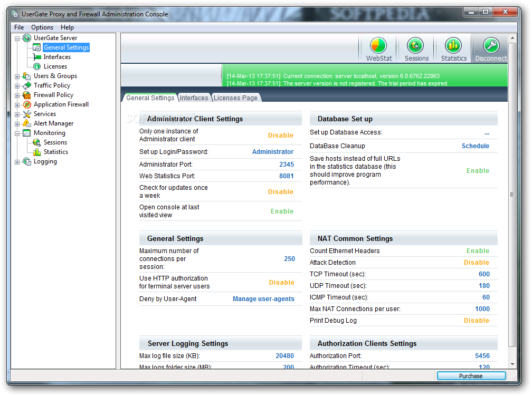The height and width of the screenshot is (396, 532).
Task: Click the Logging icon in tree
Action: coord(27,161)
